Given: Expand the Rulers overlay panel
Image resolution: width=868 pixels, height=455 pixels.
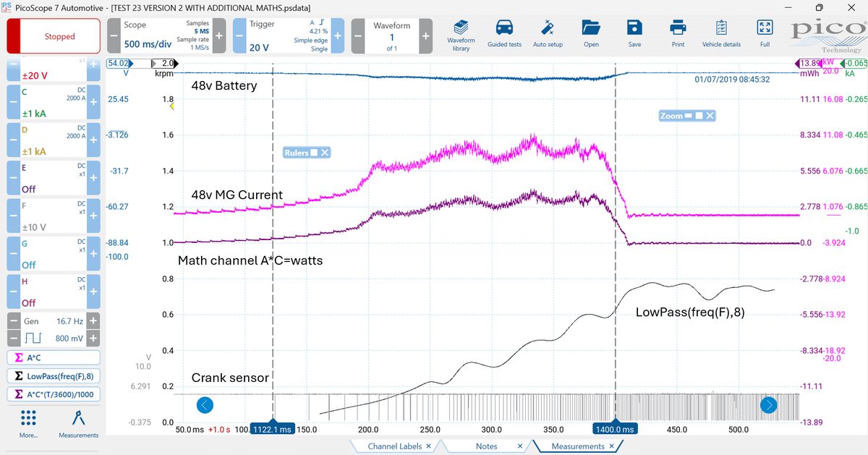Looking at the screenshot, I should [x=313, y=153].
